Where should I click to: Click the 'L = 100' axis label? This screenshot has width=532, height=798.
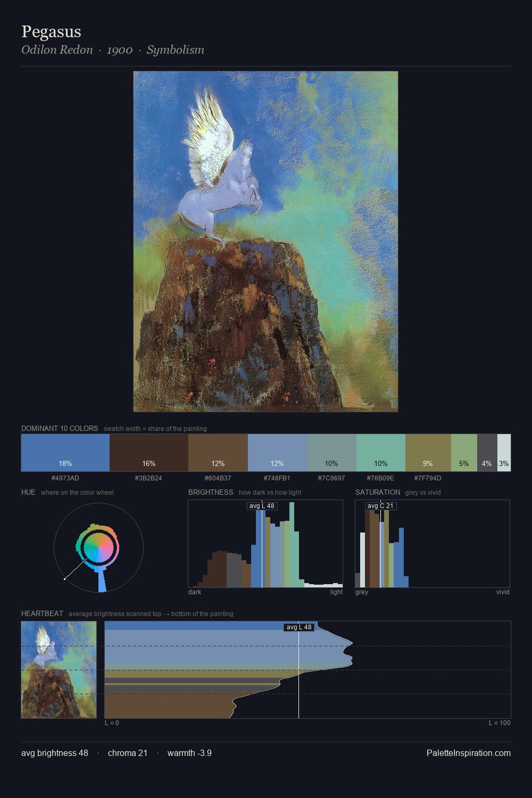point(500,723)
